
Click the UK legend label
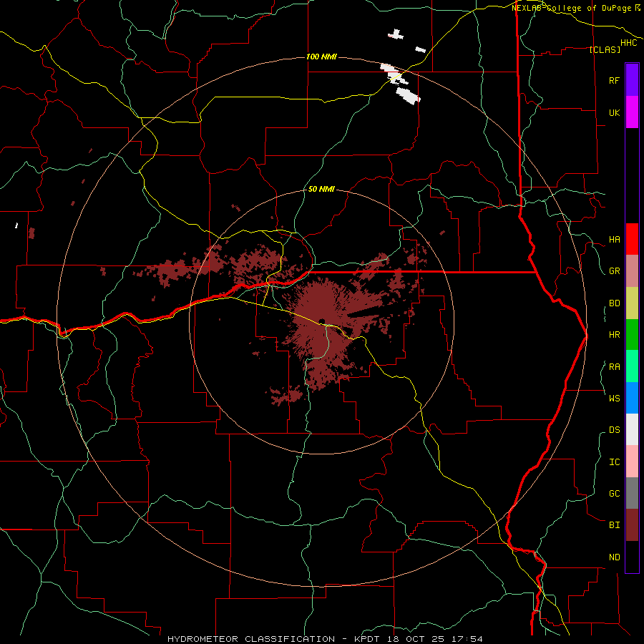click(x=614, y=112)
